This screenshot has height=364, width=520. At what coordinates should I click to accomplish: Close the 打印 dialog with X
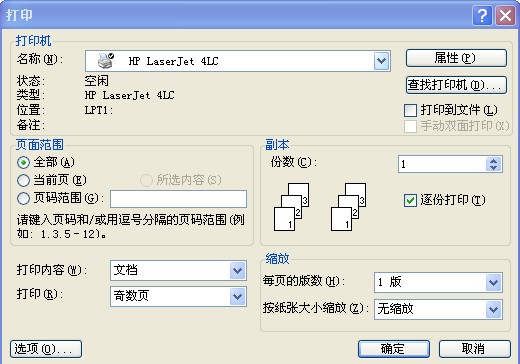[505, 15]
